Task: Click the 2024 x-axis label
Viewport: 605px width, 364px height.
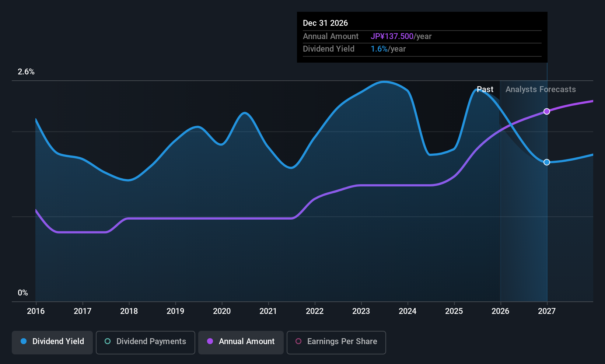Action: click(x=408, y=311)
